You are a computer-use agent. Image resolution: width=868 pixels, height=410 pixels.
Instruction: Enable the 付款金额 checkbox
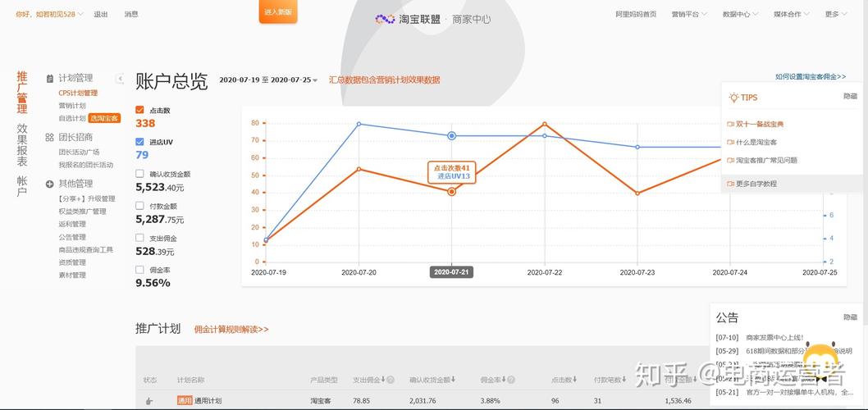(139, 206)
